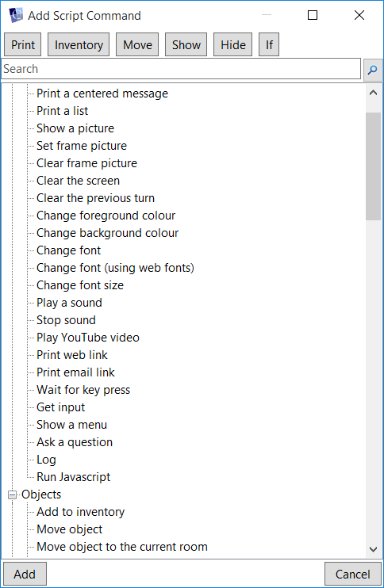Click the search magnifier icon
Screen dimensions: 384x588
point(373,70)
